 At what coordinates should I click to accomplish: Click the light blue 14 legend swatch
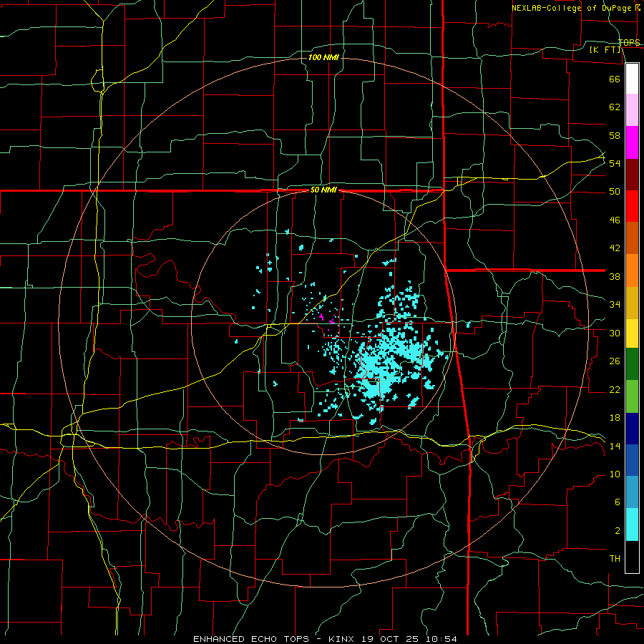click(632, 492)
